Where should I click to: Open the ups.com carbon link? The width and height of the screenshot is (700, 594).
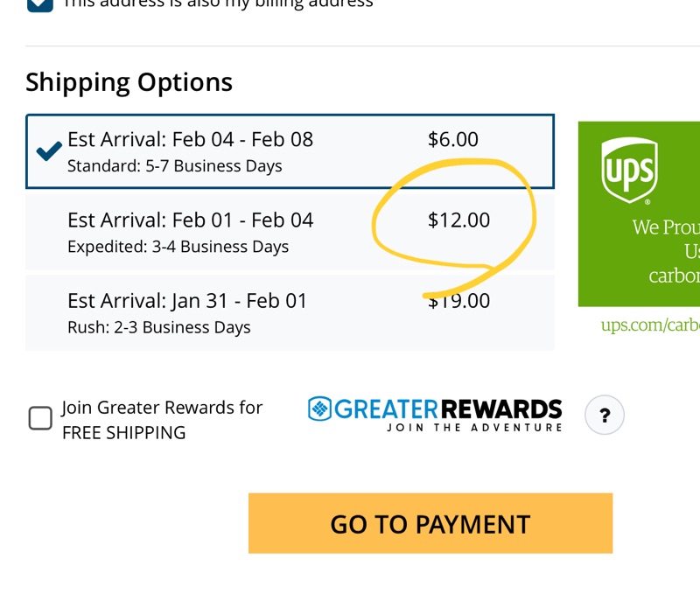pos(649,326)
